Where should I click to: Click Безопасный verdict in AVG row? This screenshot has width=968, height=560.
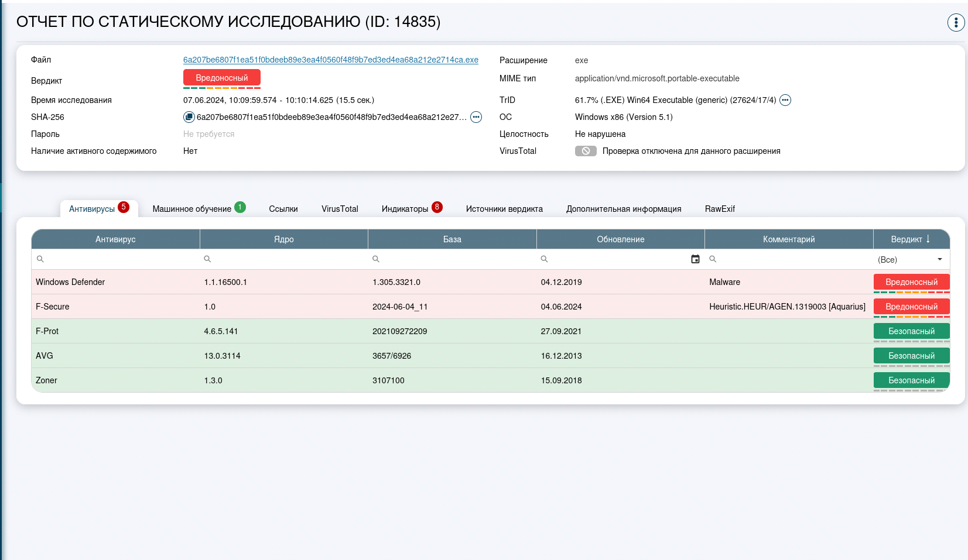(911, 356)
